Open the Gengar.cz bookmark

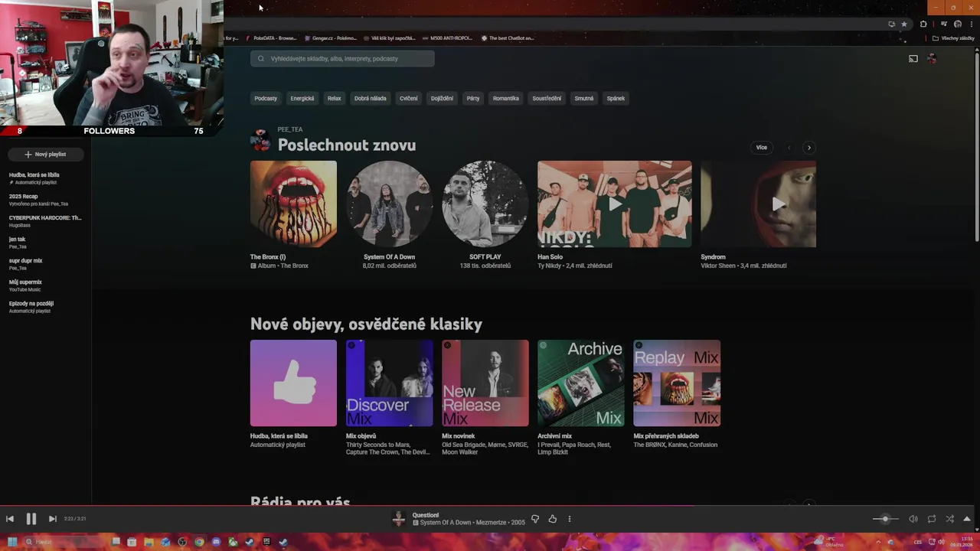[x=330, y=37]
